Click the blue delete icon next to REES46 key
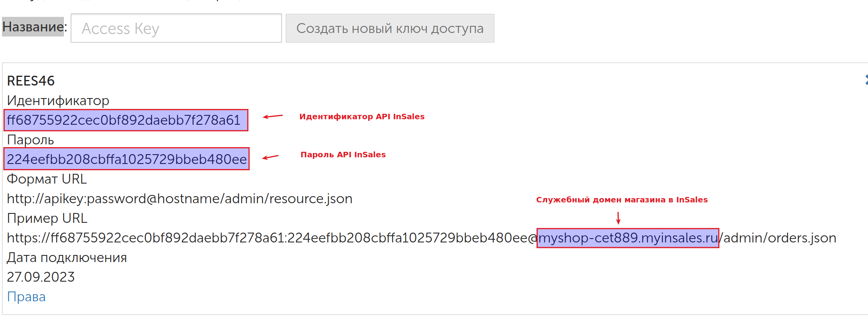 (x=866, y=80)
